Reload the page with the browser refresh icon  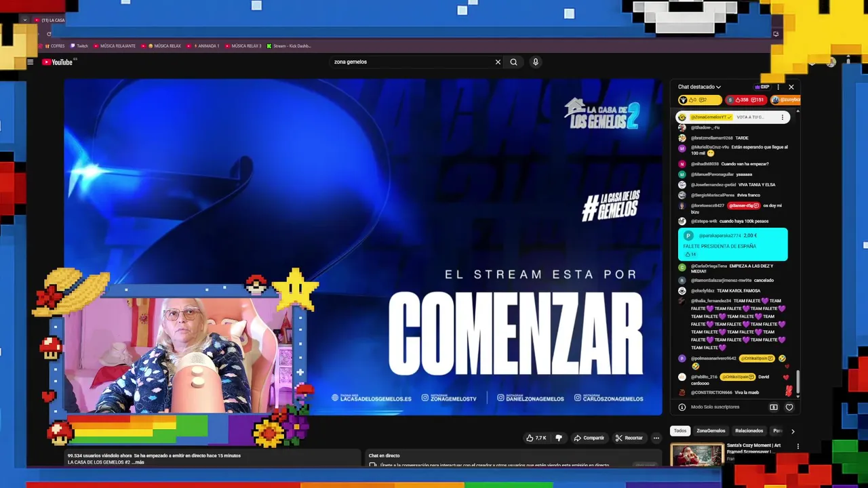pyautogui.click(x=49, y=34)
